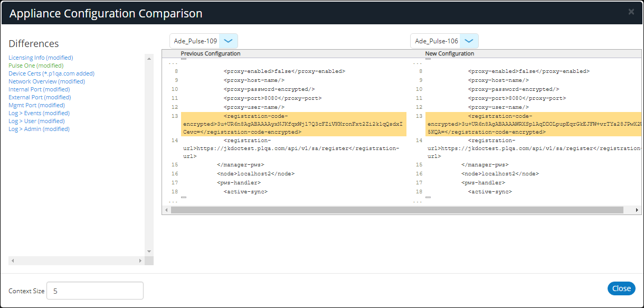This screenshot has height=308, width=644.
Task: Click proxy-enabled false line in New Configuration
Action: click(528, 71)
